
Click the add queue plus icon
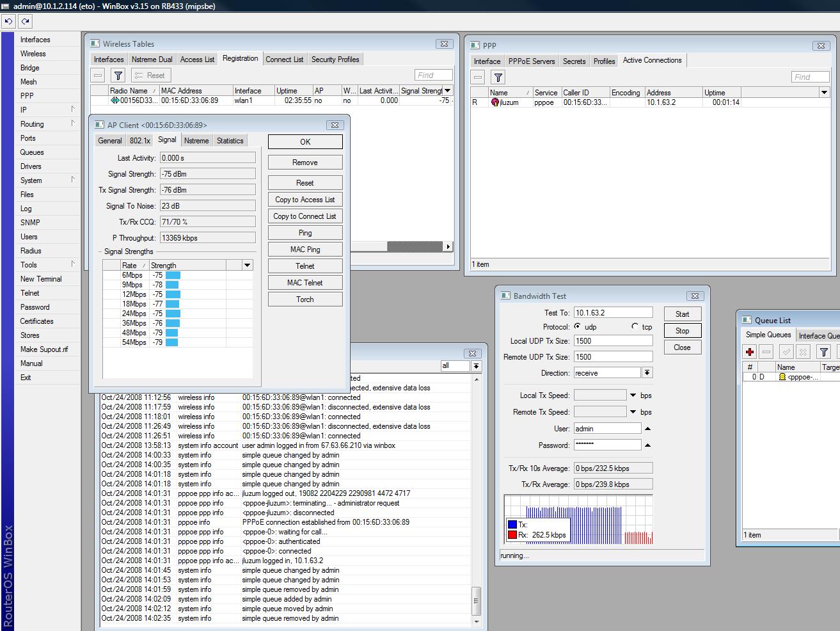coord(749,351)
